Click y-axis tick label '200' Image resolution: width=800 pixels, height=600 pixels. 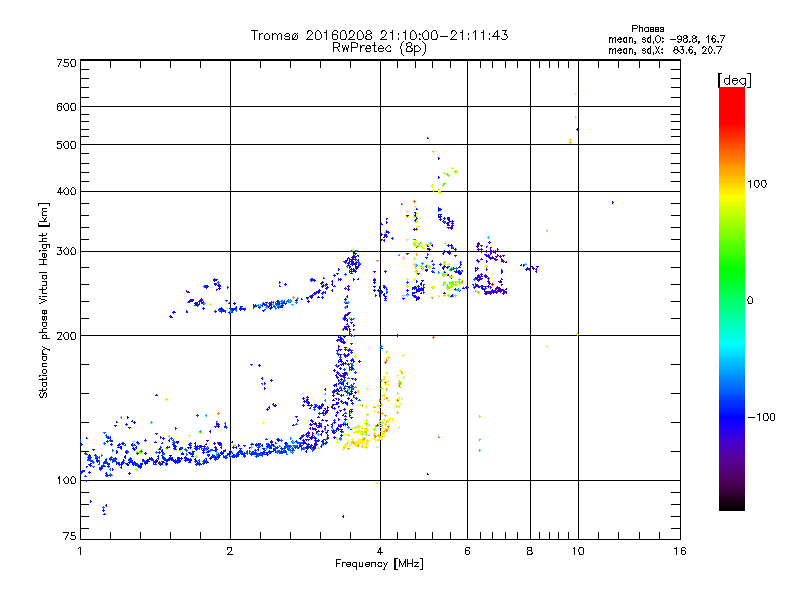[67, 336]
